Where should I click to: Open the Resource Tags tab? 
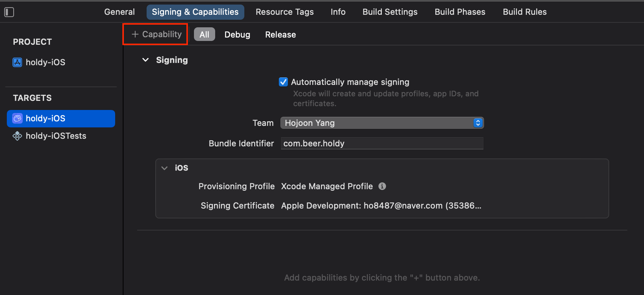click(284, 12)
